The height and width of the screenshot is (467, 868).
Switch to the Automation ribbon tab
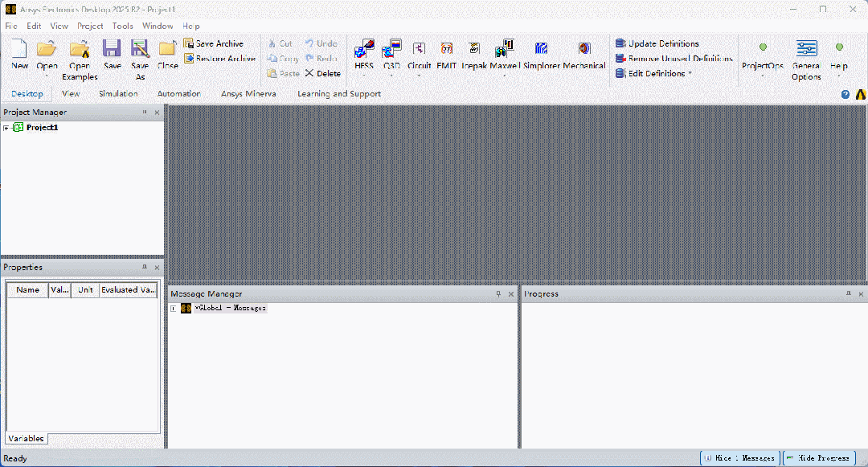[178, 93]
